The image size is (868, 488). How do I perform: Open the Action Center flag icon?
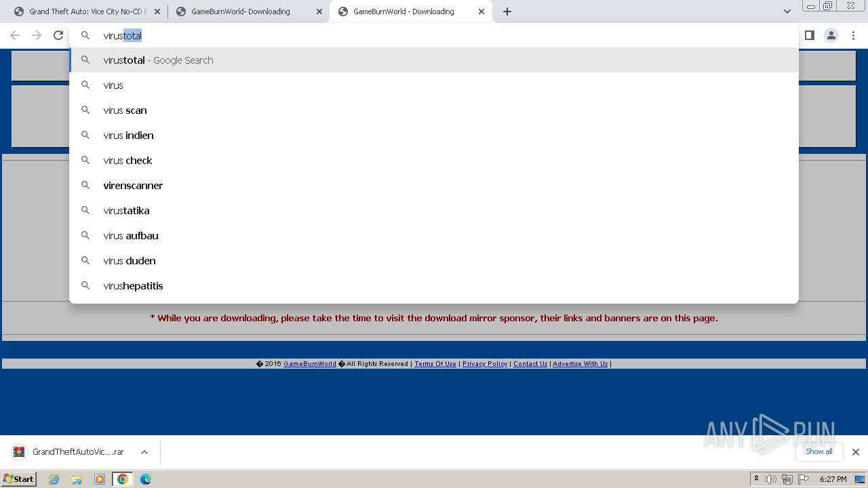804,479
